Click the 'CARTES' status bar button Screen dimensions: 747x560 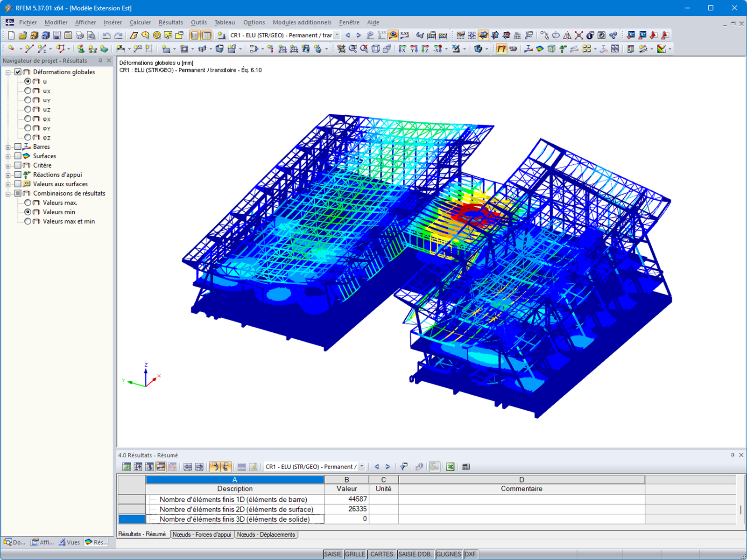[381, 554]
